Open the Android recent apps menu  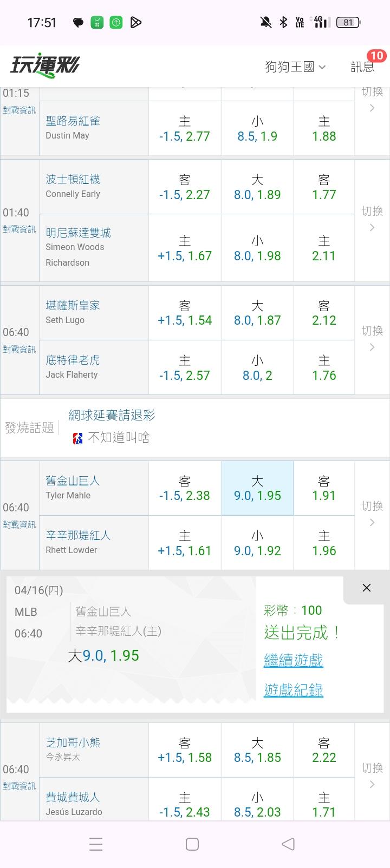coord(96,844)
